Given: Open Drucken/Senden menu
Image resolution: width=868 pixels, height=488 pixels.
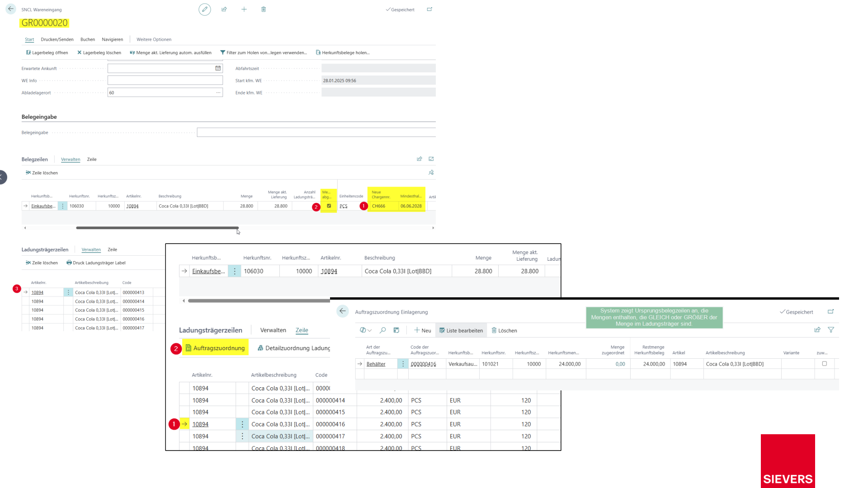Looking at the screenshot, I should [x=57, y=39].
